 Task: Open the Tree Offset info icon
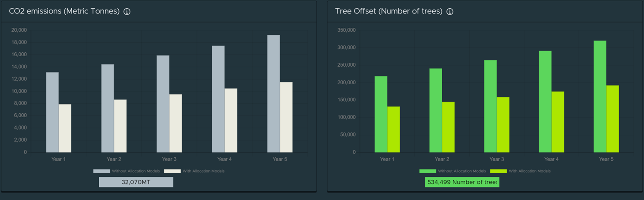click(450, 12)
